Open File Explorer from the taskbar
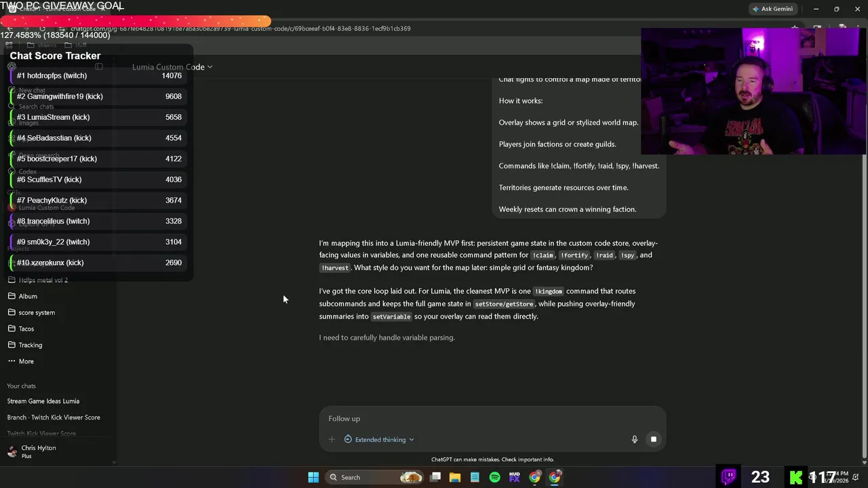The height and width of the screenshot is (488, 868). pyautogui.click(x=455, y=477)
